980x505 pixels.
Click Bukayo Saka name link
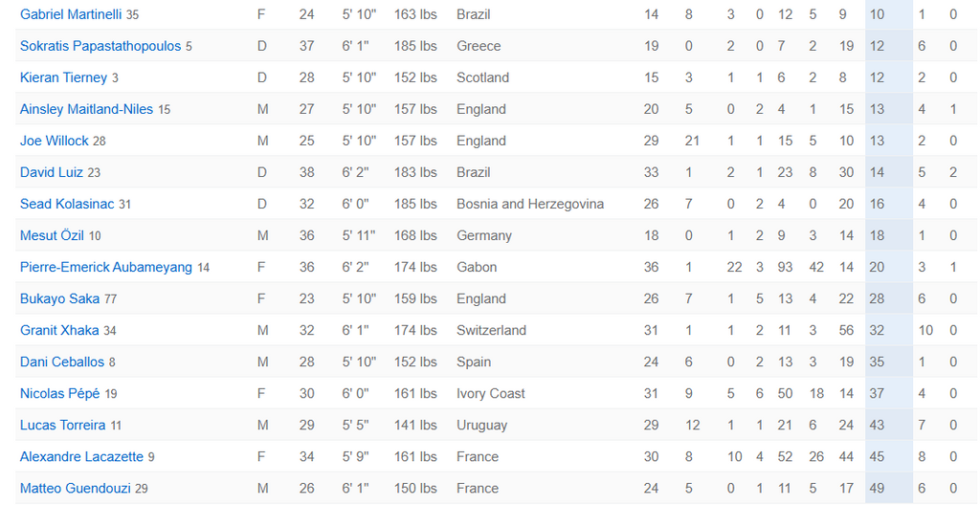(x=60, y=298)
